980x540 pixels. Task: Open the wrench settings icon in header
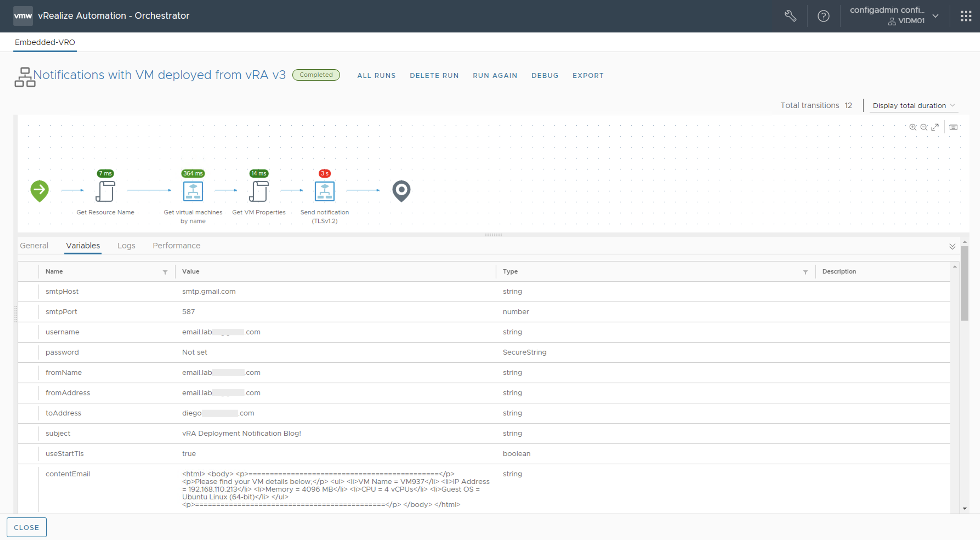[x=791, y=16]
